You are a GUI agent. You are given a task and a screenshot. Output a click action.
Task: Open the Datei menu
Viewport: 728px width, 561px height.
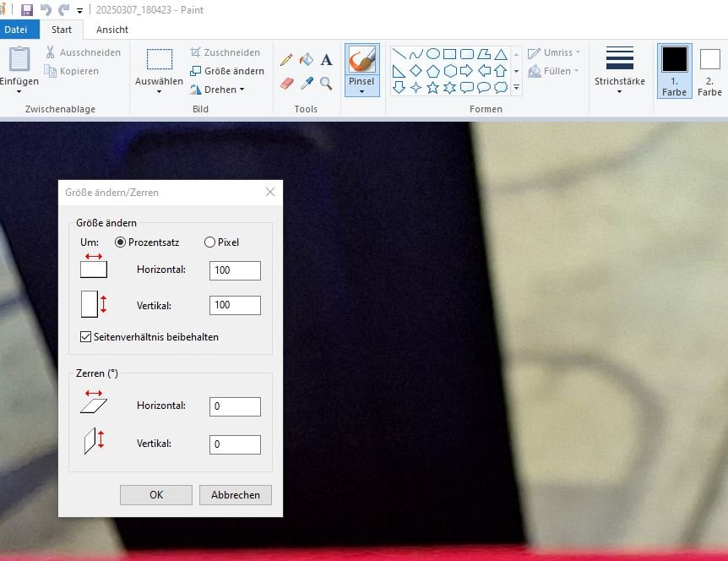16,30
